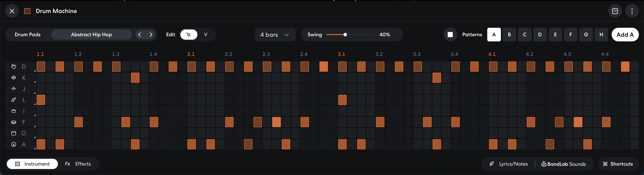
Task: Select pattern E
Action: (555, 35)
